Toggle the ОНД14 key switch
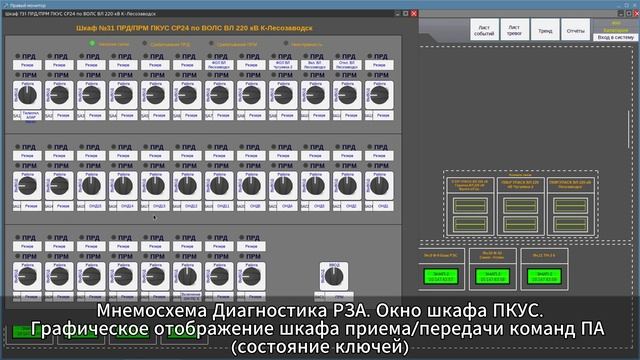 point(123,186)
